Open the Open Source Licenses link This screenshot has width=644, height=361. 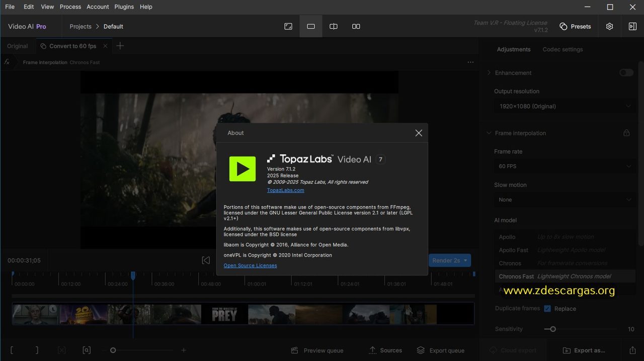(x=250, y=265)
